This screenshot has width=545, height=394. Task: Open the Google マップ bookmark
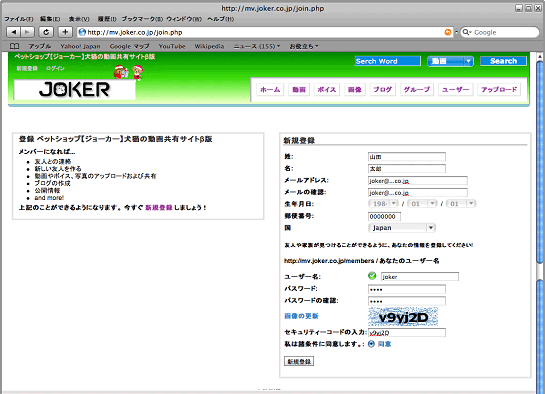[x=129, y=46]
